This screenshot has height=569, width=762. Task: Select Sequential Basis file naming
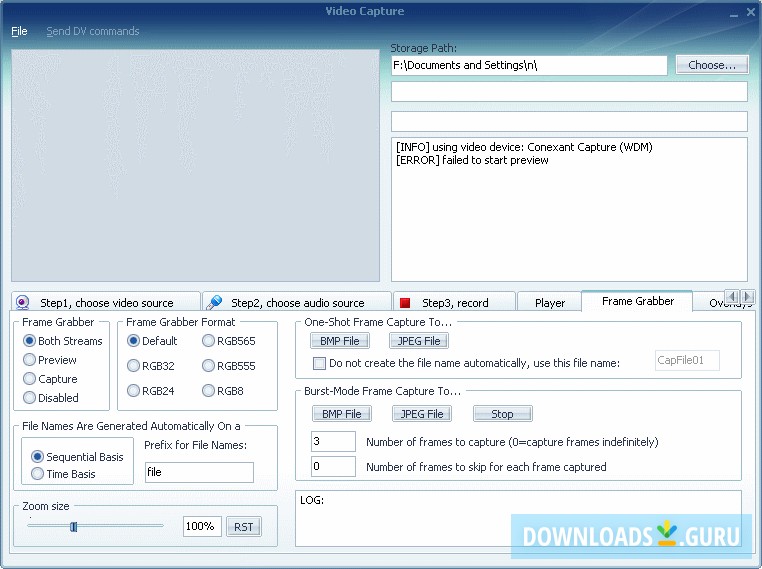pos(77,457)
